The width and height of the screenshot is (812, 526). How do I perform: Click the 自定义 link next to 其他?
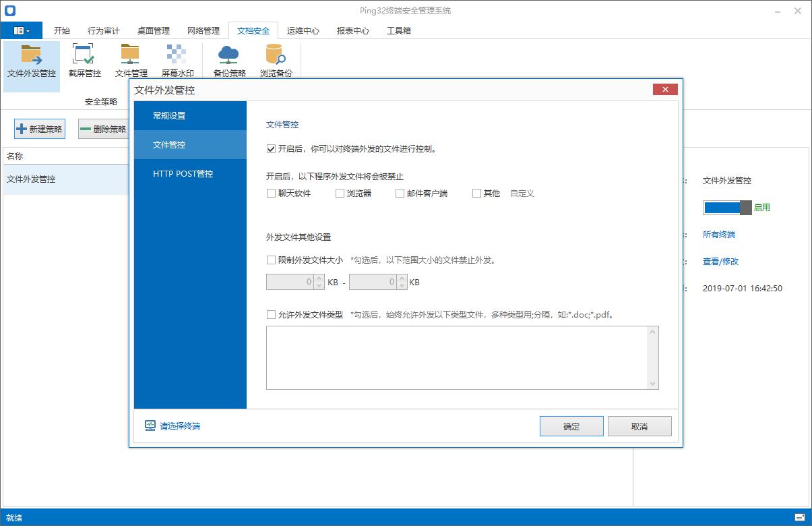point(522,193)
